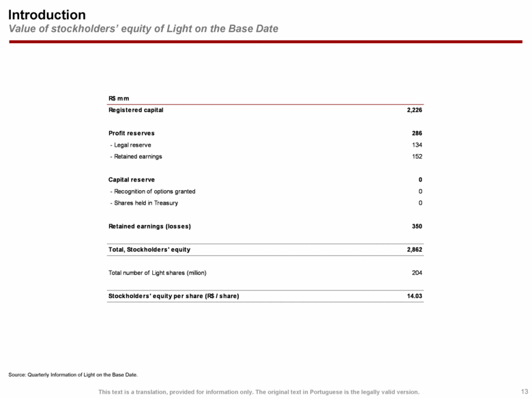
Task: Click the 'R$ mm' table header
Action: click(x=119, y=98)
